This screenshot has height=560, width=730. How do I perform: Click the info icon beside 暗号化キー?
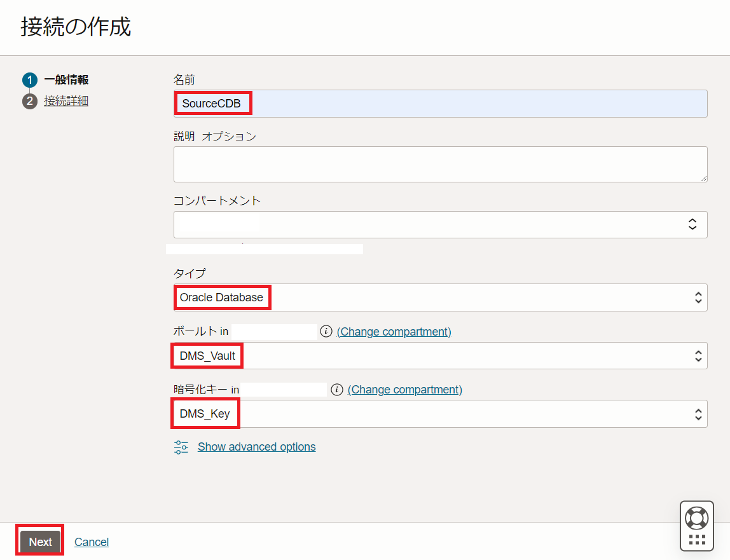click(337, 390)
